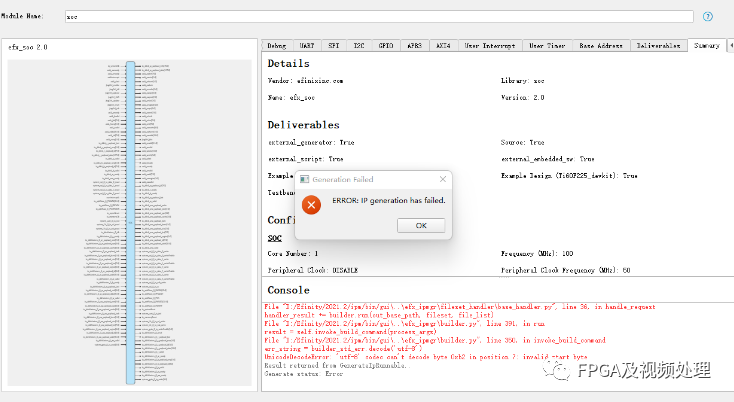Open the UART tab
734x402 pixels.
(x=307, y=46)
